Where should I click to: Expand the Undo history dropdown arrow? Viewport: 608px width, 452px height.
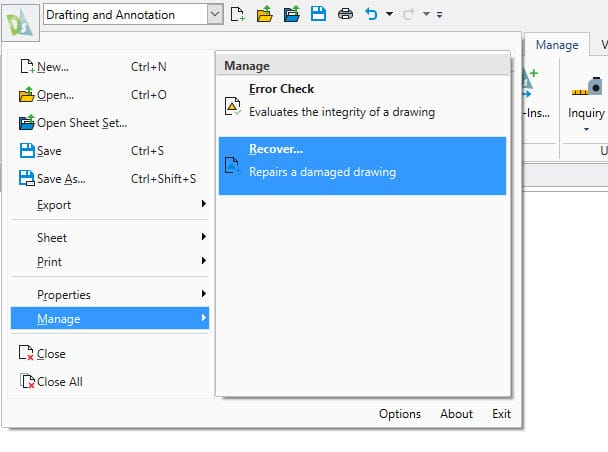pyautogui.click(x=389, y=15)
